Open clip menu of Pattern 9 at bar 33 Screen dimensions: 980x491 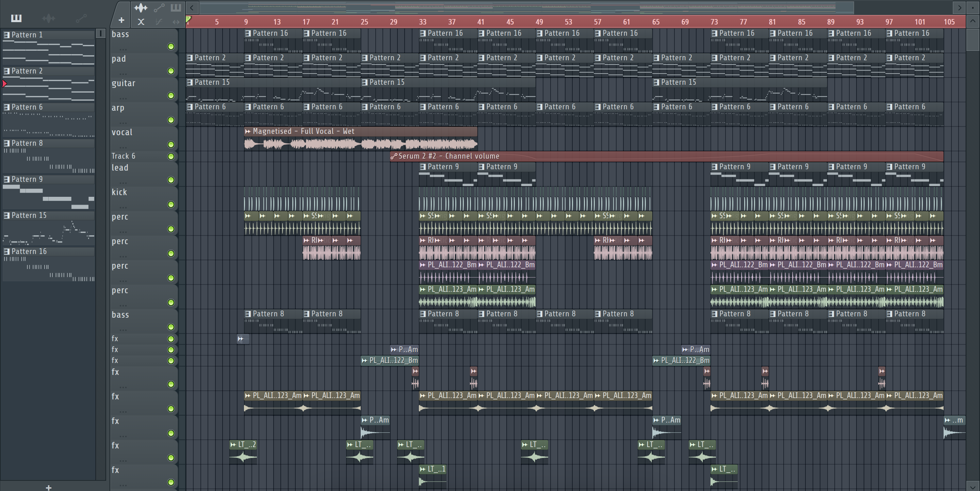tap(423, 167)
